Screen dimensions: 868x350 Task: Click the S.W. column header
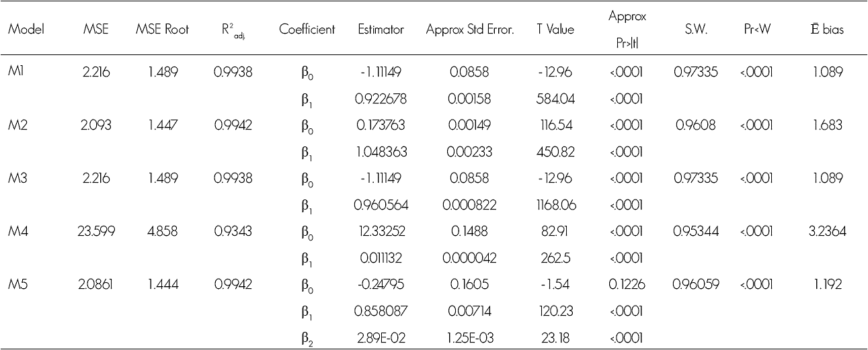tap(695, 30)
